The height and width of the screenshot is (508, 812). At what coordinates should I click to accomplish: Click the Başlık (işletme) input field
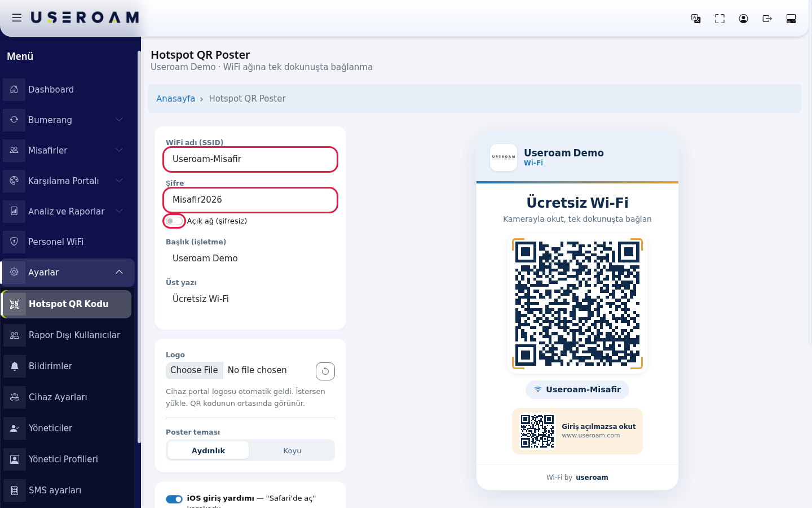click(x=250, y=259)
